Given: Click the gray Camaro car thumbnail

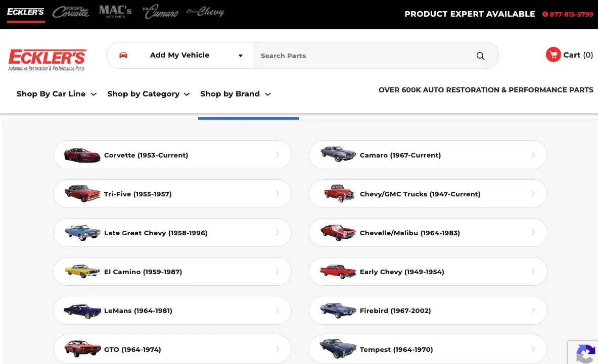Looking at the screenshot, I should coord(338,153).
